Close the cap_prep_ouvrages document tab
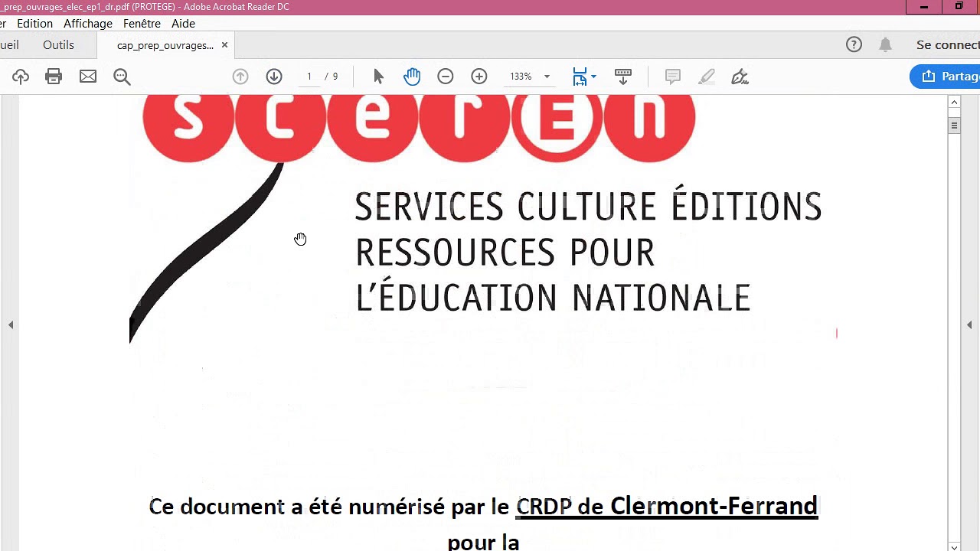Screen dimensions: 980x551 pyautogui.click(x=224, y=45)
